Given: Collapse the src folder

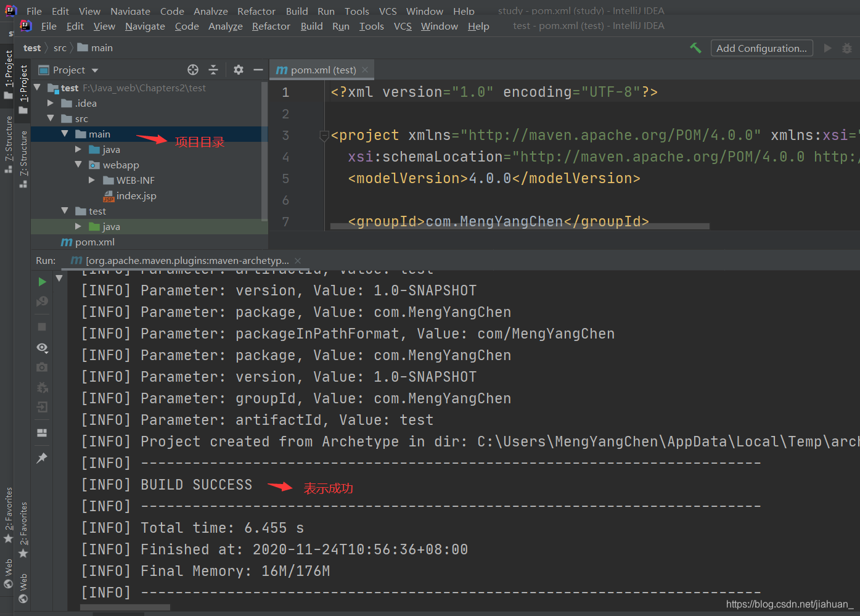Looking at the screenshot, I should click(x=51, y=118).
